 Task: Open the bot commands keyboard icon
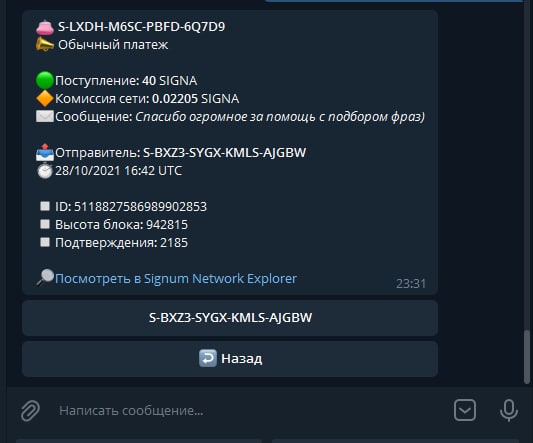[x=465, y=410]
